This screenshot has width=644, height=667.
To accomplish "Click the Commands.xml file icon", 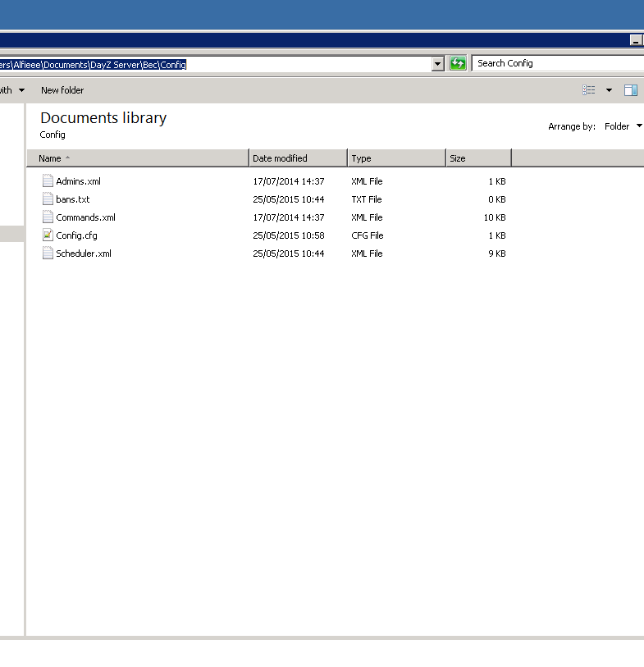I will [x=48, y=217].
